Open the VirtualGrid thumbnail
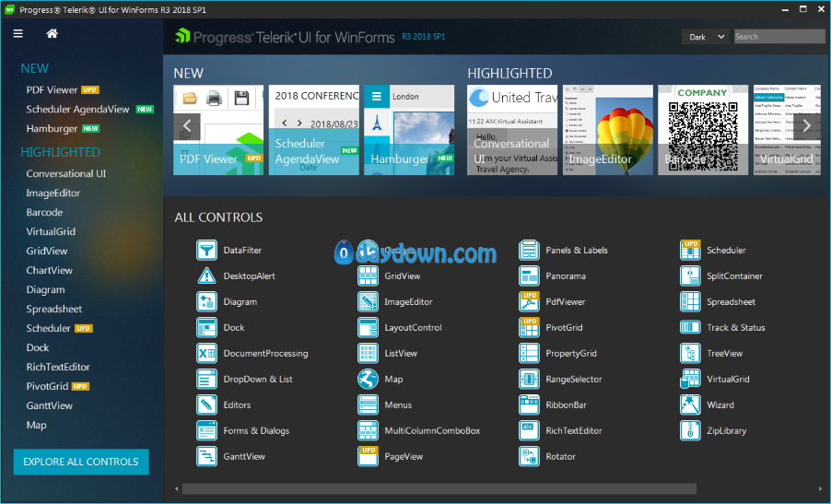This screenshot has width=831, height=504. point(787,130)
